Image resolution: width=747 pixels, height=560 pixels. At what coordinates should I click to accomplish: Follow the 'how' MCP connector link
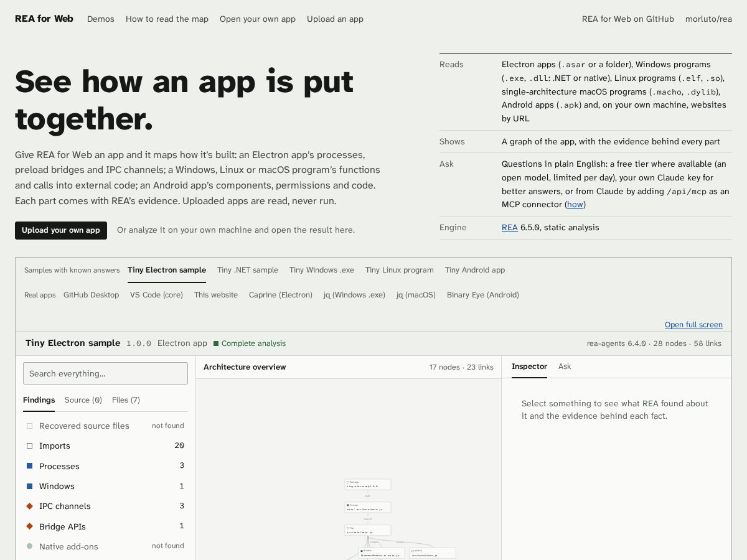coord(575,205)
